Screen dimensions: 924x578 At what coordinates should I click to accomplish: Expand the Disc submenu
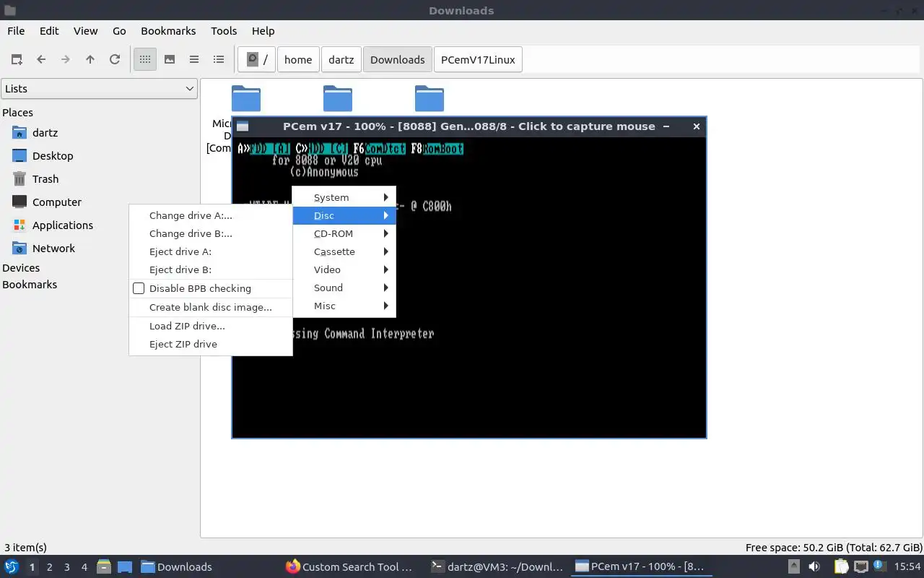click(x=344, y=215)
